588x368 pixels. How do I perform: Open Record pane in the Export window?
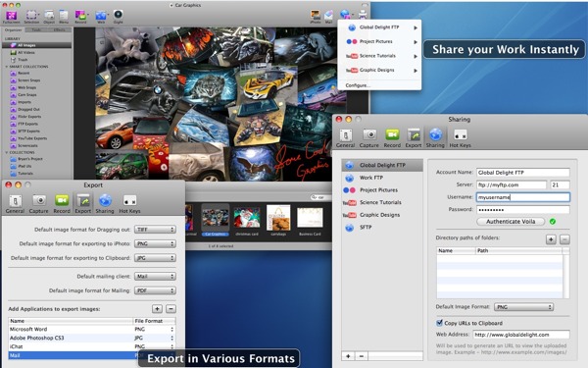(62, 204)
